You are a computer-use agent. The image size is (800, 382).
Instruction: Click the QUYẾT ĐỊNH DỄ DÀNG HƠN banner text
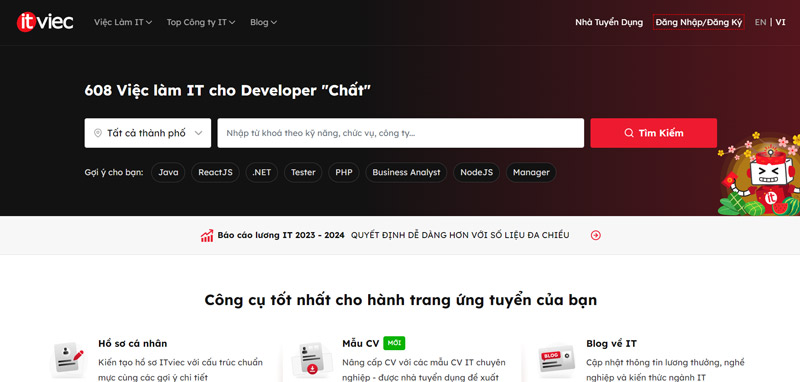pos(460,235)
